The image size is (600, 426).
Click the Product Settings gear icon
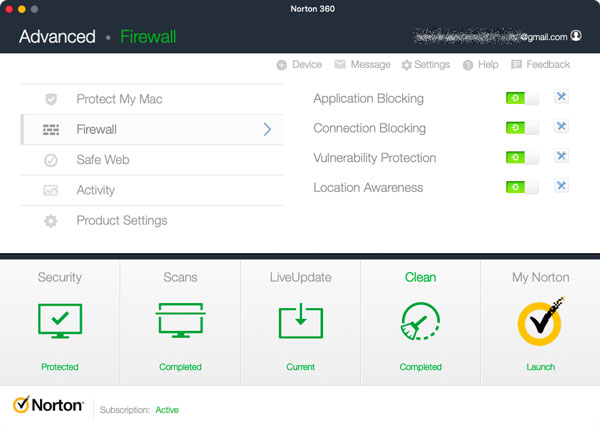coord(51,220)
